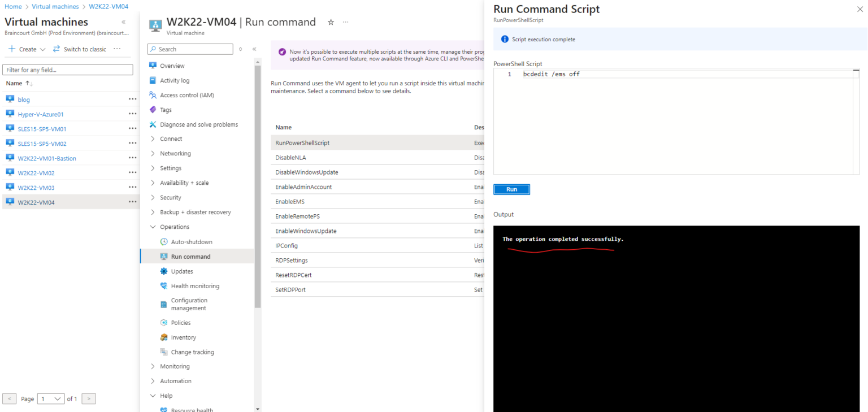Viewport: 868px width, 412px height.
Task: Click the Inventory icon in Operations
Action: click(x=163, y=337)
